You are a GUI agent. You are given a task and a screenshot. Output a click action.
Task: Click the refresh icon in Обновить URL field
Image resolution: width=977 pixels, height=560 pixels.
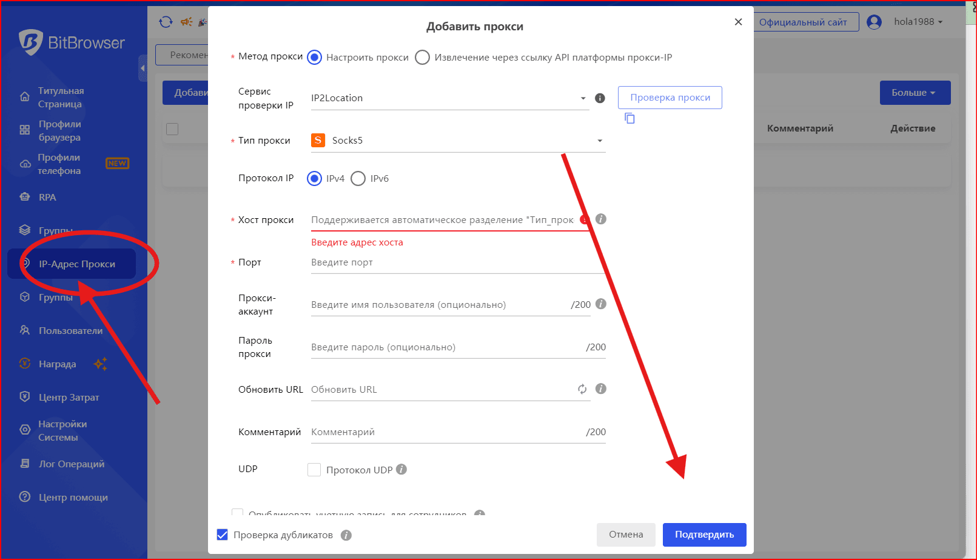(582, 389)
